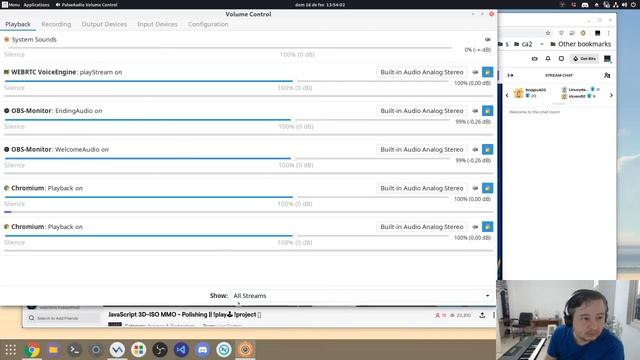Adjust WEBRTC VoiceEngine volume slider
Screen dimensions: 640x360
click(x=227, y=81)
